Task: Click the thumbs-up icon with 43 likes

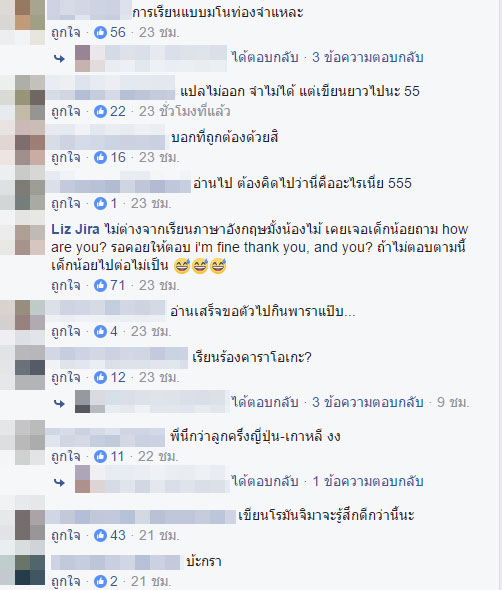Action: click(x=100, y=535)
